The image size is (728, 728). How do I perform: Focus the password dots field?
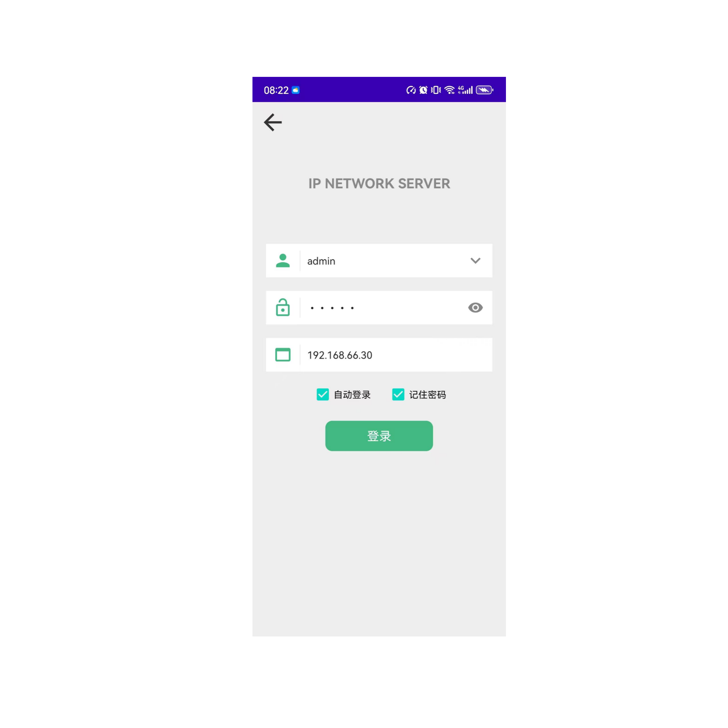[x=379, y=307]
